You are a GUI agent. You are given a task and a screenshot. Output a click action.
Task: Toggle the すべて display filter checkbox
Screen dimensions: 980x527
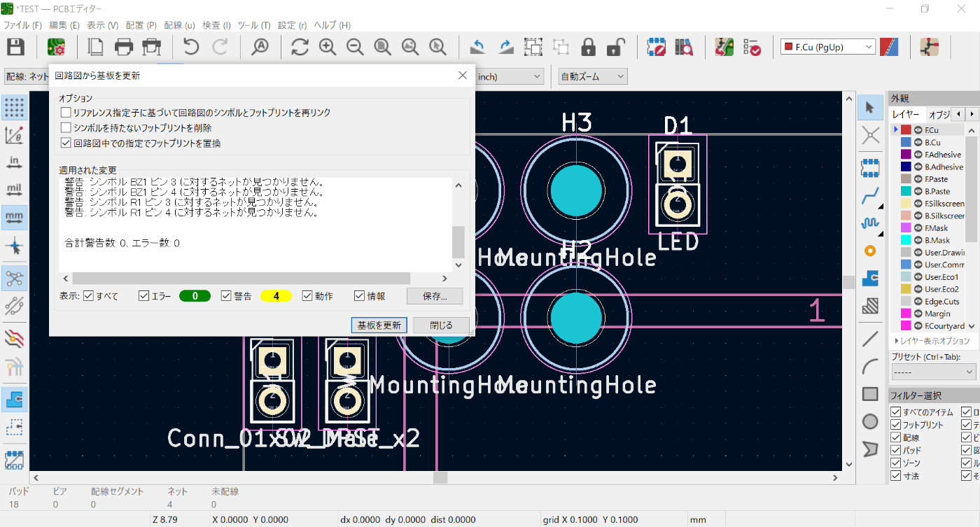click(88, 296)
